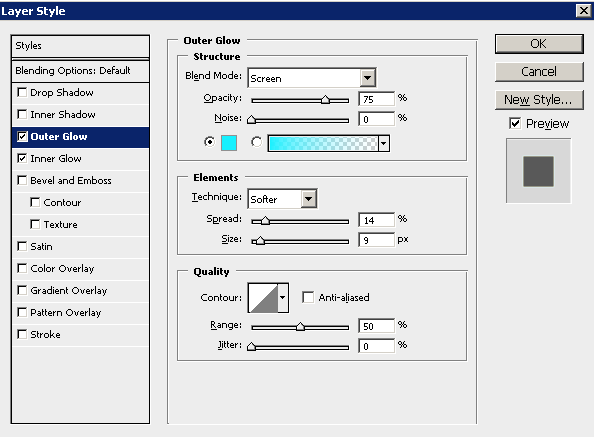Click the Noise percentage input field
Viewport: 594px width, 437px height.
tap(377, 119)
